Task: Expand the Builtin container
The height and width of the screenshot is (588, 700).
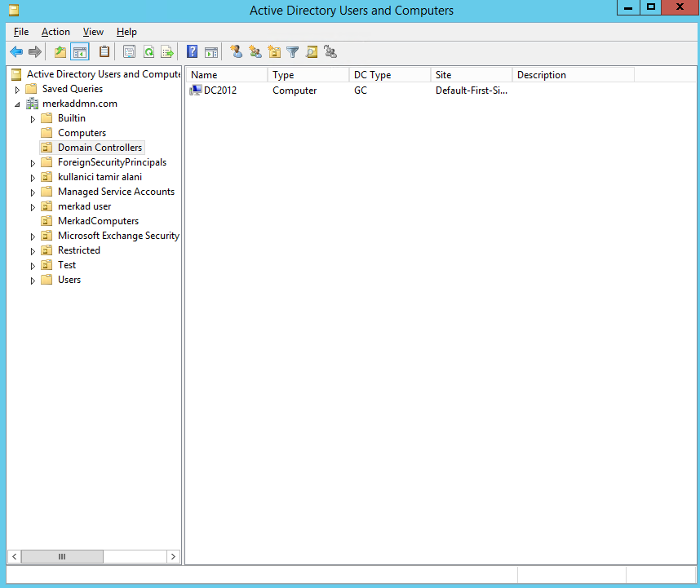Action: [33, 119]
